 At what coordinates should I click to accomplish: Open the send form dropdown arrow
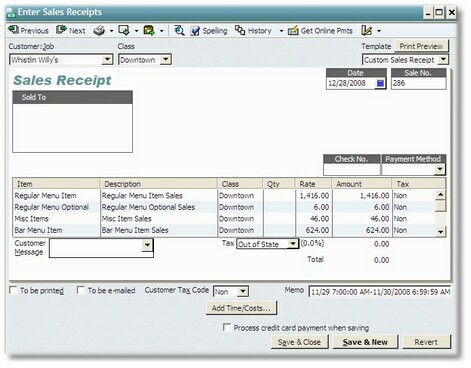[136, 31]
